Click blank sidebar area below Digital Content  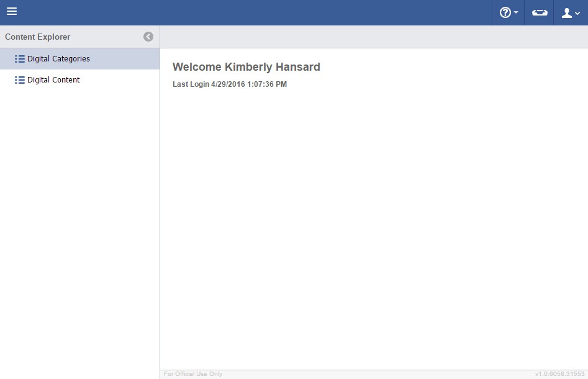tap(79, 230)
